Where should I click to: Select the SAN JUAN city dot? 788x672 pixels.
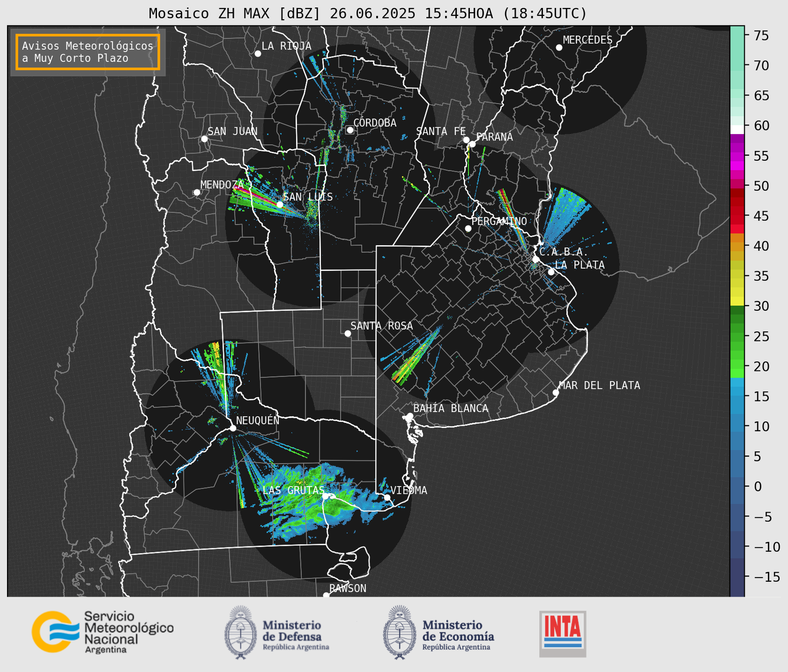[x=204, y=139]
